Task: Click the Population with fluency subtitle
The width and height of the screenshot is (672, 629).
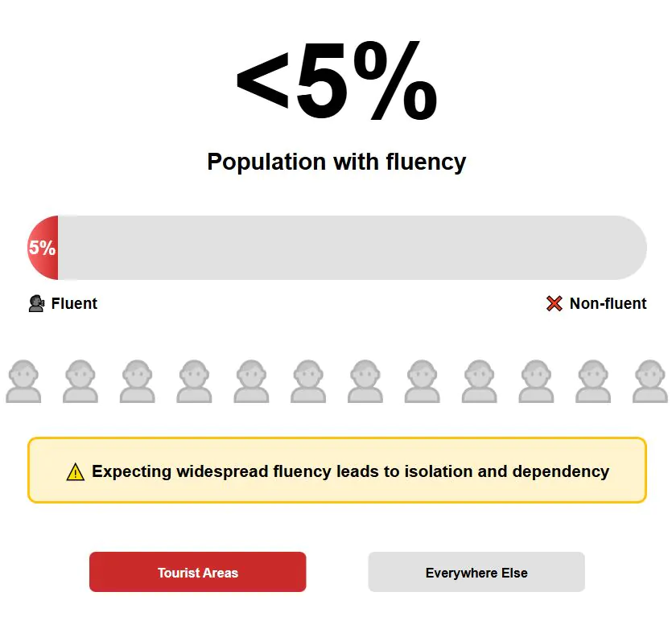Action: [x=336, y=162]
